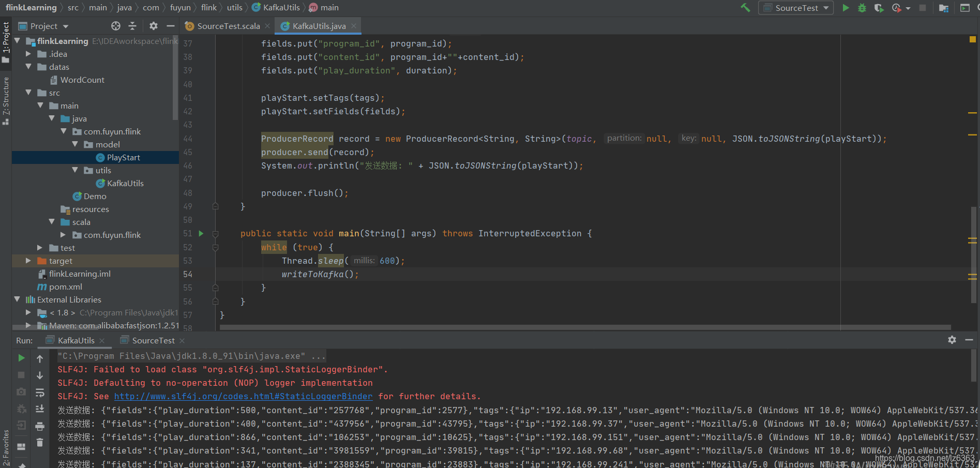The width and height of the screenshot is (980, 468).
Task: Run with Coverage using the shield icon
Action: click(879, 8)
